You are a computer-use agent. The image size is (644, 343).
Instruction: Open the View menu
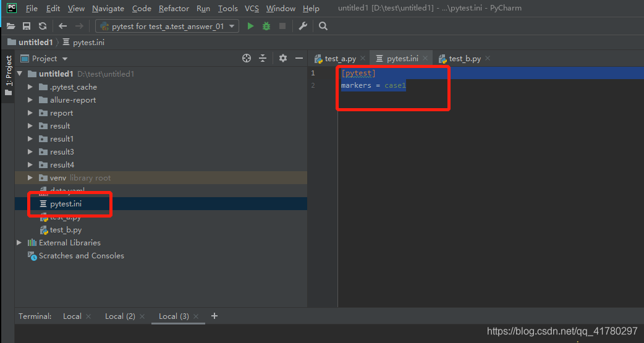[76, 8]
